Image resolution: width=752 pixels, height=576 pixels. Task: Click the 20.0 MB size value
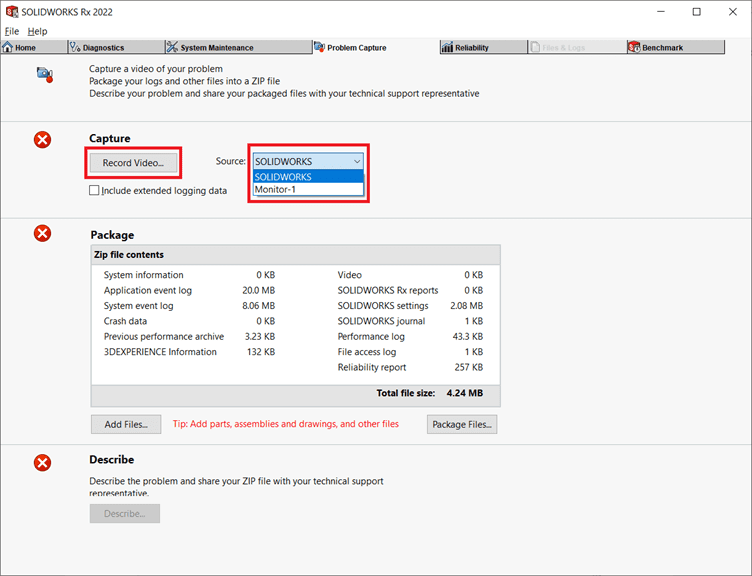point(258,290)
